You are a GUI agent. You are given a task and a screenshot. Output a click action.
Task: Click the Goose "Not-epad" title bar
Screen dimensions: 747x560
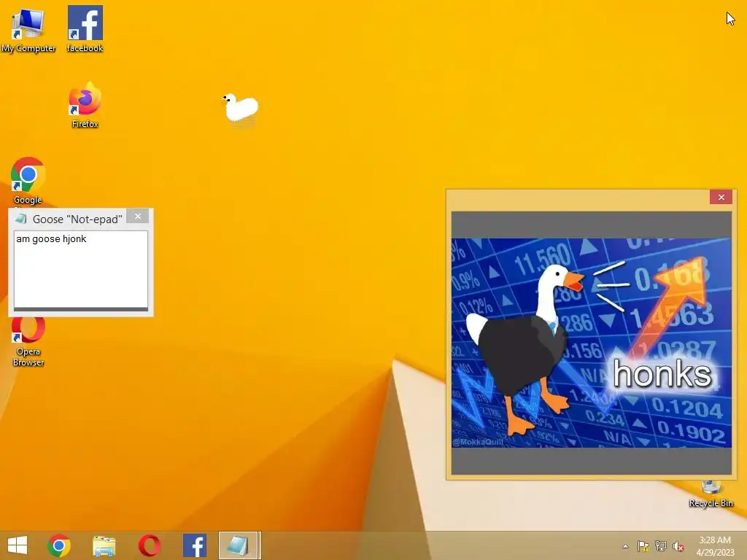pyautogui.click(x=77, y=219)
